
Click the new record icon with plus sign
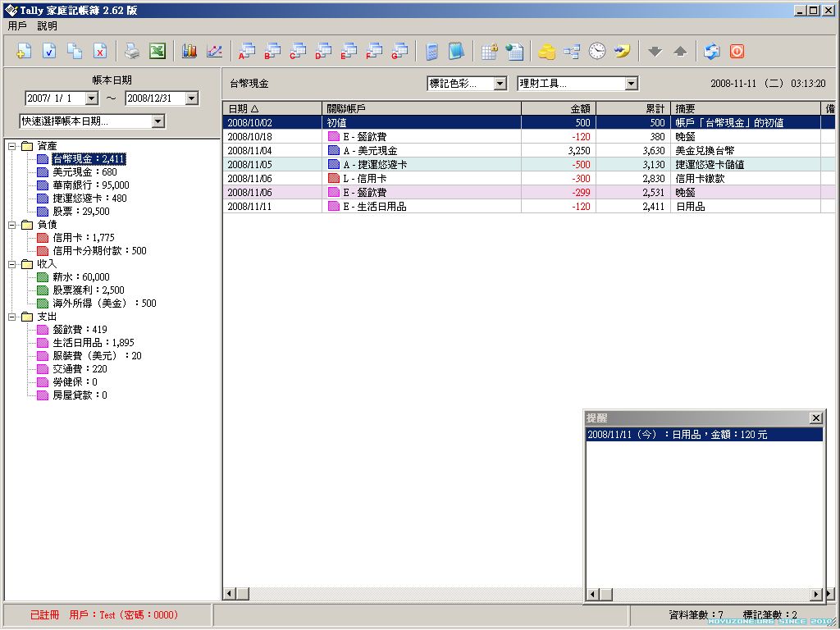pyautogui.click(x=24, y=51)
